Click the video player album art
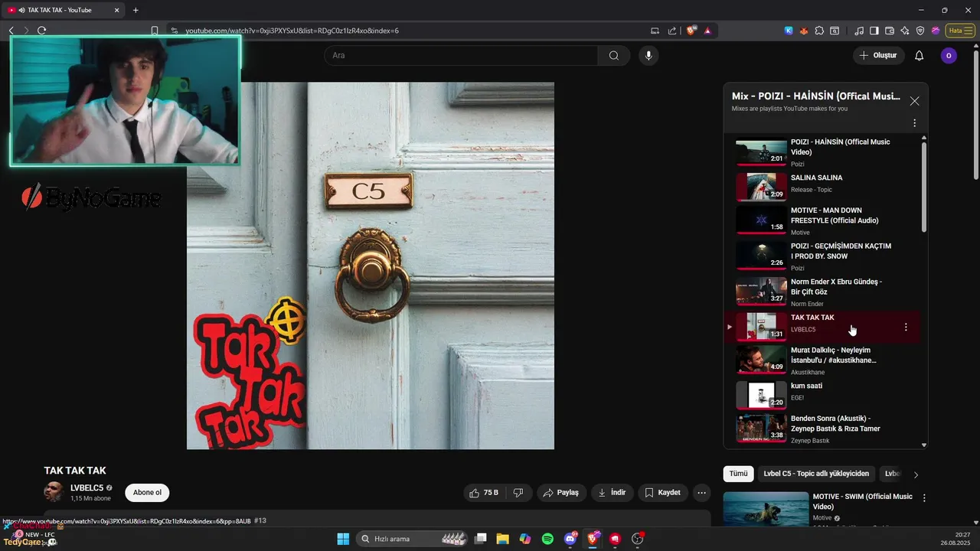Viewport: 980px width, 551px height. point(371,266)
